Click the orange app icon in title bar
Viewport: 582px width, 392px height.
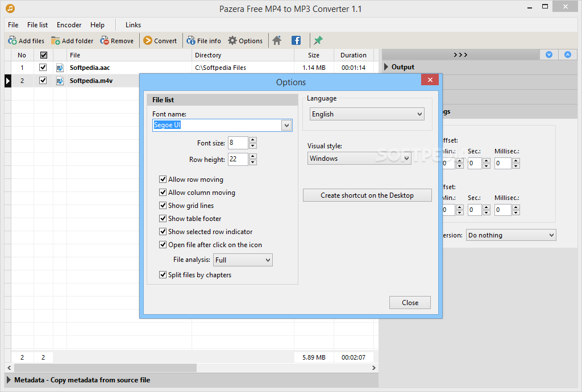click(x=10, y=8)
